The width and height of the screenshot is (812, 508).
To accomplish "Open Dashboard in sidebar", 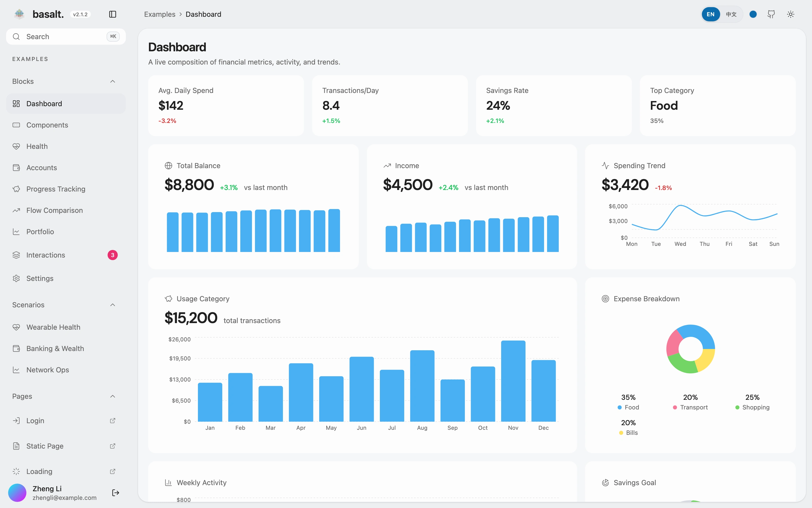I will (66, 103).
